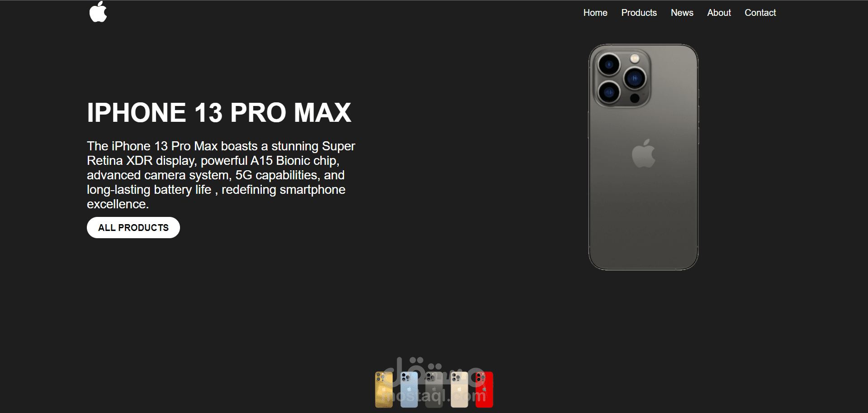Screen dimensions: 868x413
Task: Open the Contact page link
Action: pos(760,13)
